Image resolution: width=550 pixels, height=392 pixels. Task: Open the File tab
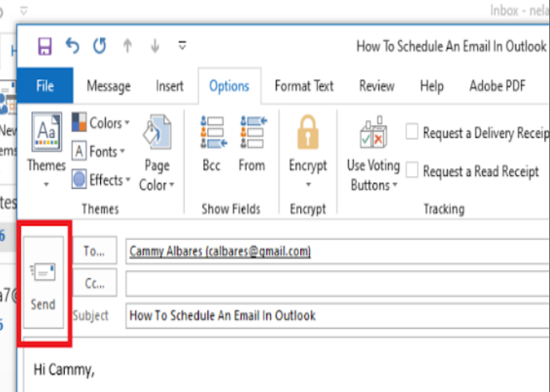[x=45, y=86]
